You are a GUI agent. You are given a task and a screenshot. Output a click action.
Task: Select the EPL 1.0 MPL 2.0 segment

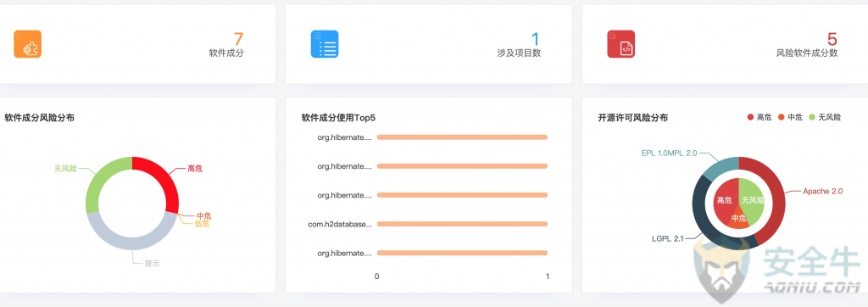[x=718, y=169]
